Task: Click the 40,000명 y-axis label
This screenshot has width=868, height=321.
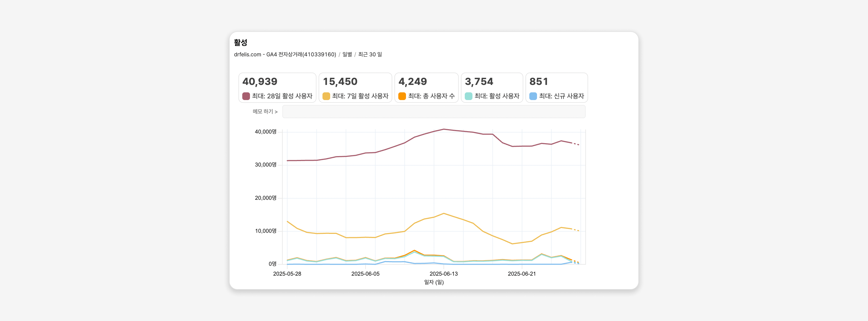Action: (266, 132)
